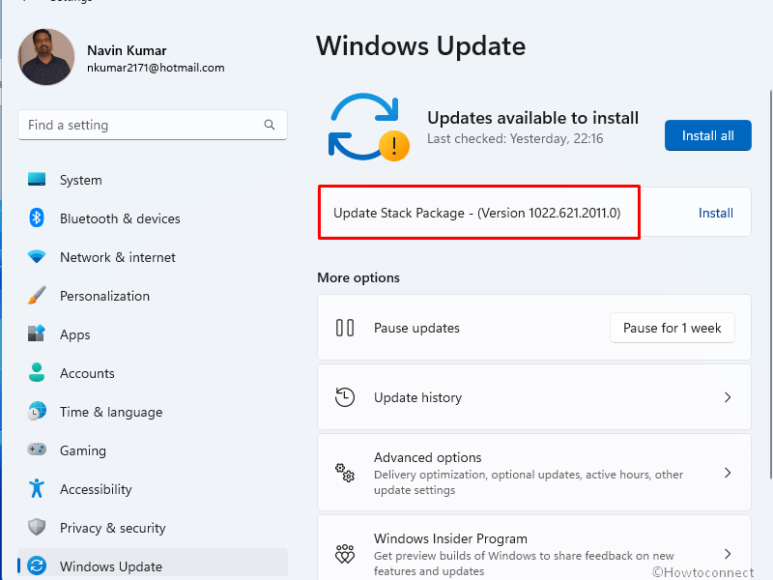Click the Time & language globe icon

tap(36, 411)
